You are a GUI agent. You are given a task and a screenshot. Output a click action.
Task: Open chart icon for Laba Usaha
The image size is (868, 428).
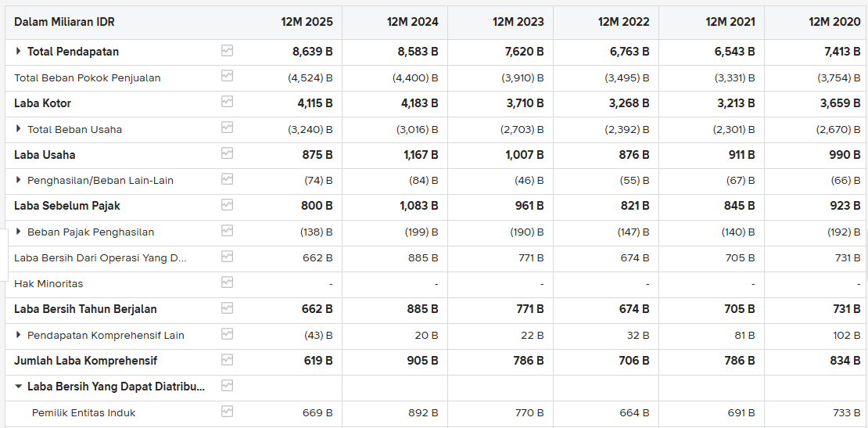(227, 153)
